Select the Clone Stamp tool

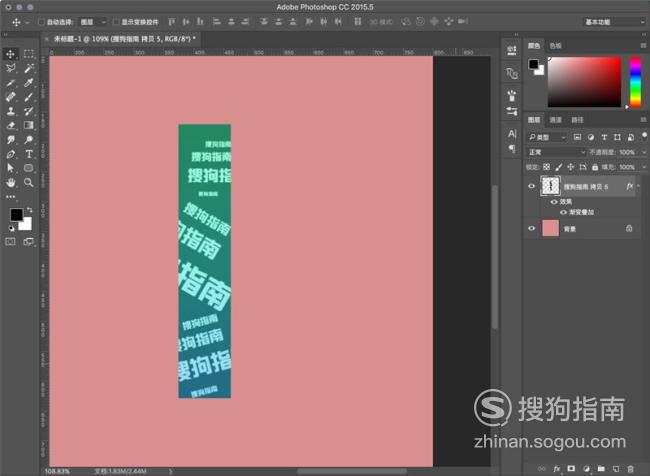[10, 111]
